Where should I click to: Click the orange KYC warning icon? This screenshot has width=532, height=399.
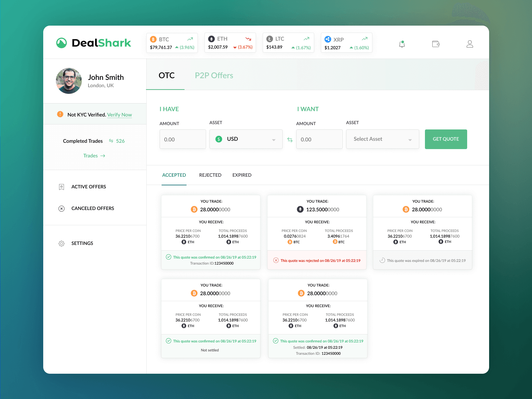click(x=60, y=114)
